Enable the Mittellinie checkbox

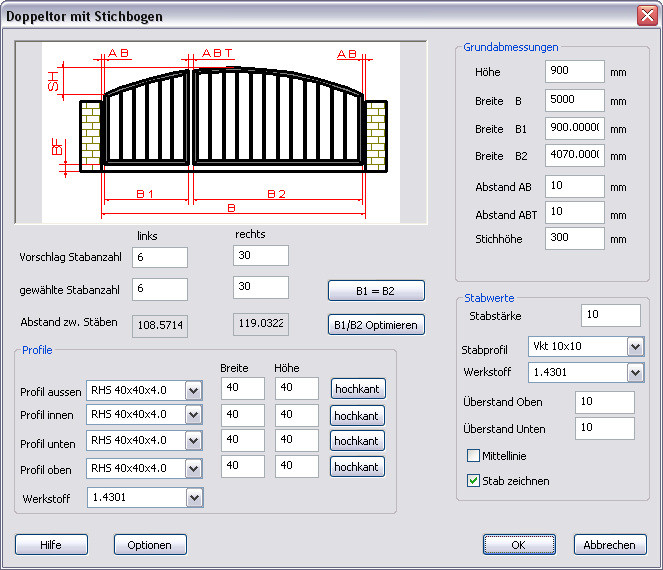pyautogui.click(x=474, y=456)
